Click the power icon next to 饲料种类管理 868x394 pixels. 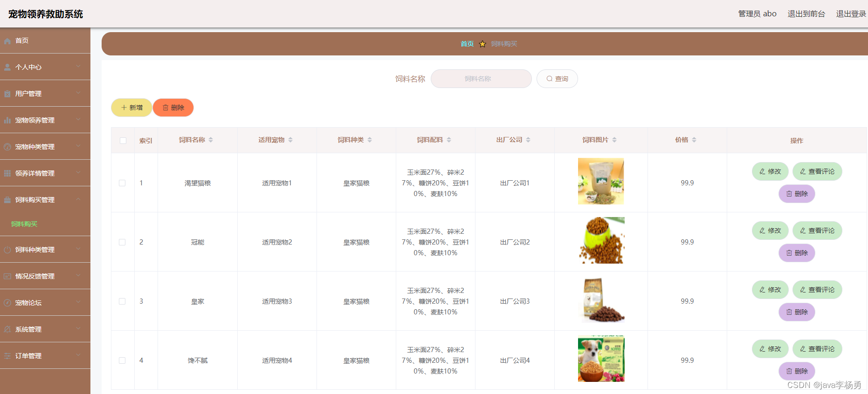pyautogui.click(x=7, y=250)
